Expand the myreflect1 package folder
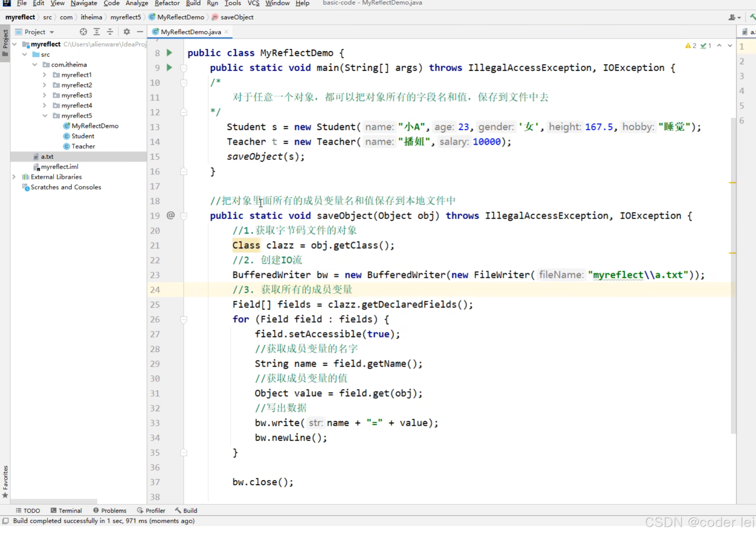Screen dimensions: 756x535 (x=44, y=75)
